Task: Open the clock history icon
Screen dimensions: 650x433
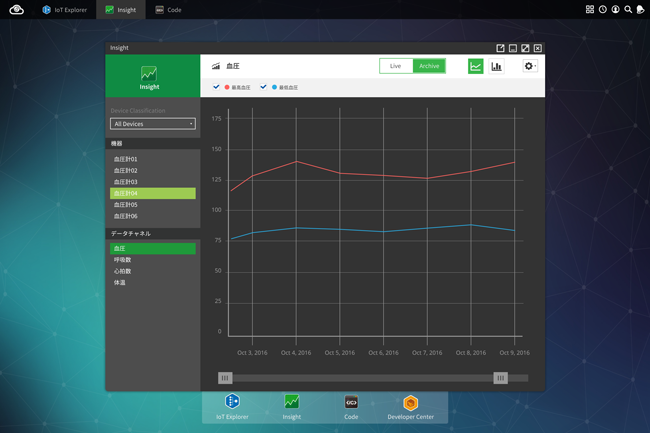Action: point(603,9)
